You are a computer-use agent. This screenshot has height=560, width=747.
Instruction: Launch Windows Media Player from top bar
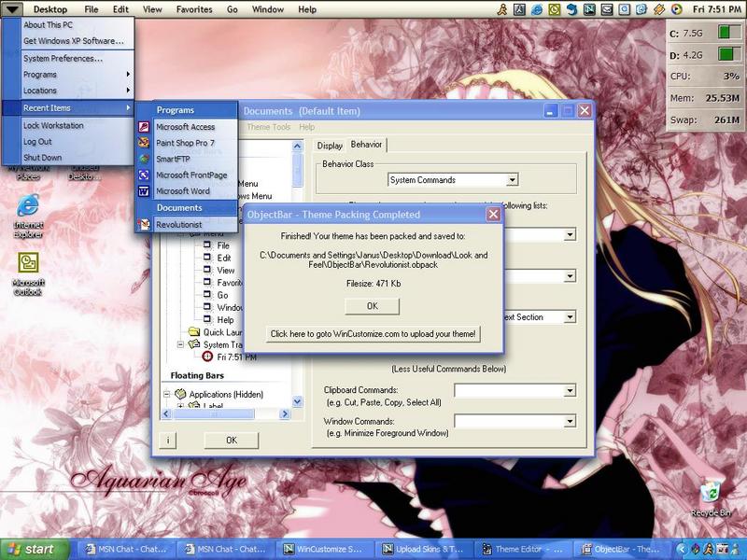coord(676,9)
